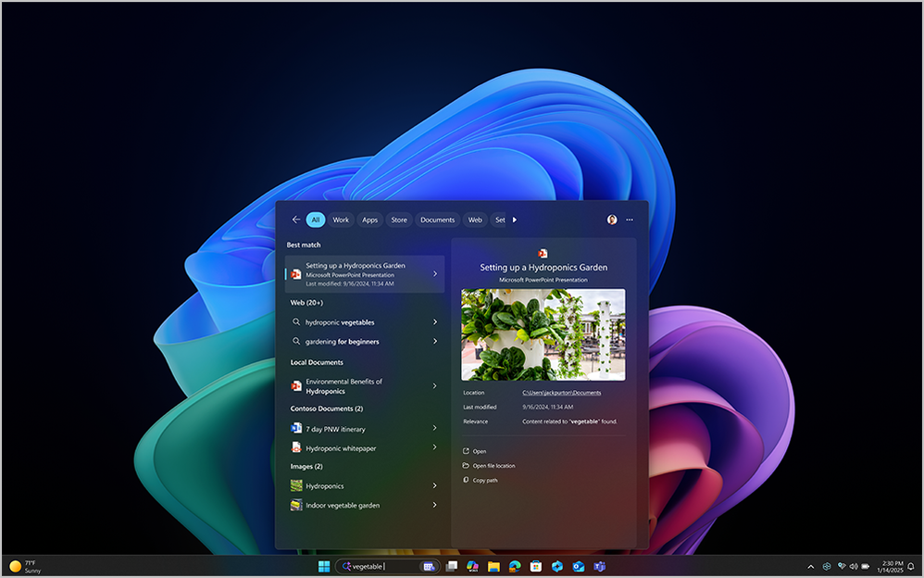924x578 pixels.
Task: Open the volume tray icon
Action: [854, 566]
